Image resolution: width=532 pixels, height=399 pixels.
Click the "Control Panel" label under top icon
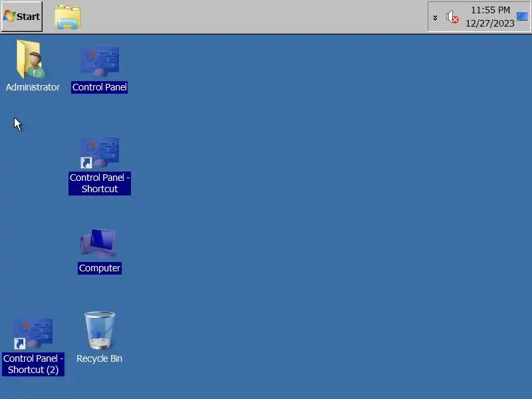coord(99,87)
